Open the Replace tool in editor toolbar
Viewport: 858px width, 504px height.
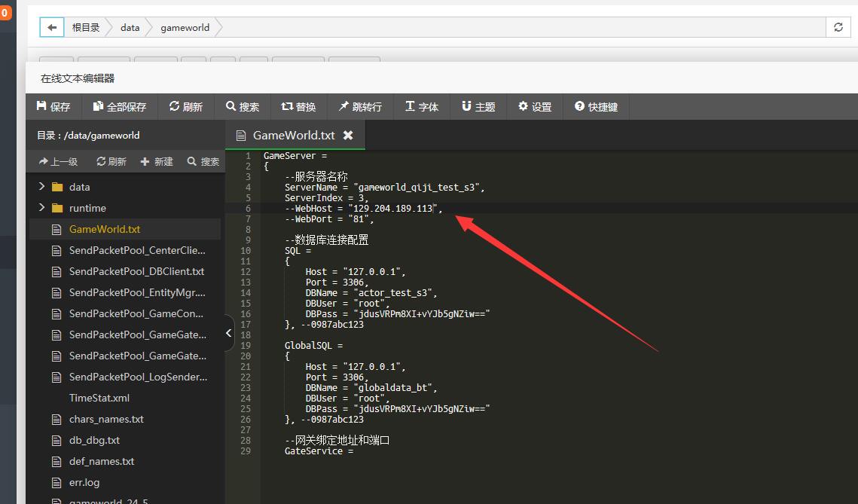(298, 107)
